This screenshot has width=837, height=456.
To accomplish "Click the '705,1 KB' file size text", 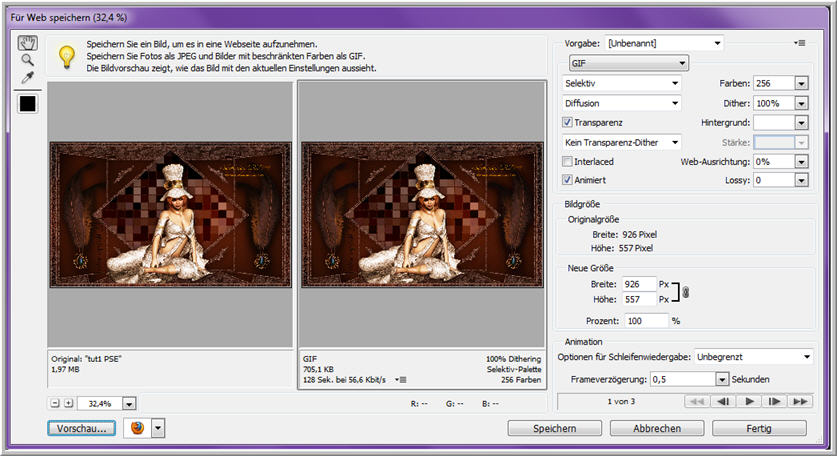I will (318, 369).
